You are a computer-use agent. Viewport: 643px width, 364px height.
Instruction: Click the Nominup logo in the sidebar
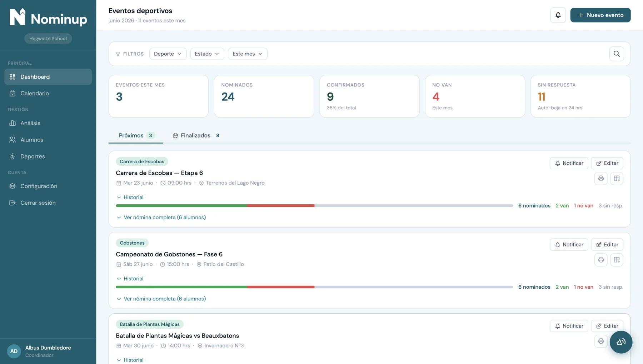coord(48,17)
